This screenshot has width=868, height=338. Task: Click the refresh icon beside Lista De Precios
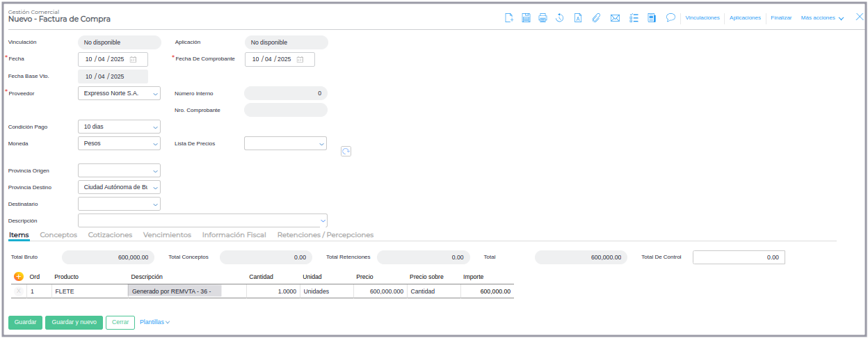click(346, 151)
